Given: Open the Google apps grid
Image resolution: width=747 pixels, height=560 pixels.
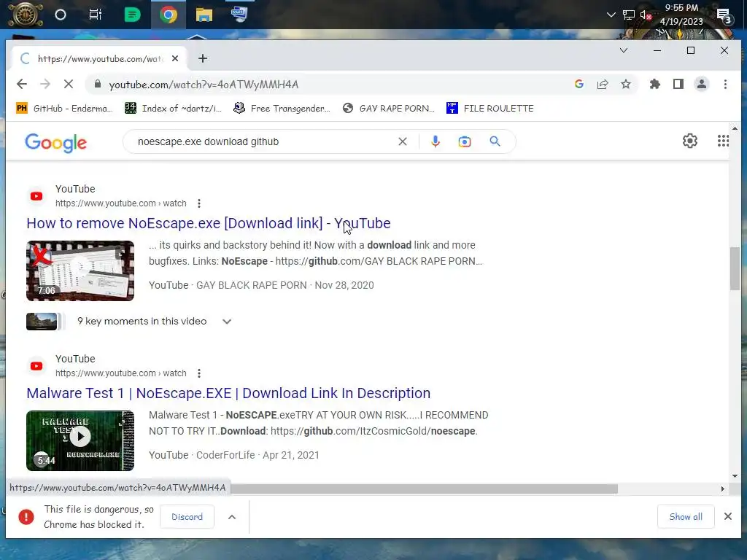Looking at the screenshot, I should click(x=723, y=141).
